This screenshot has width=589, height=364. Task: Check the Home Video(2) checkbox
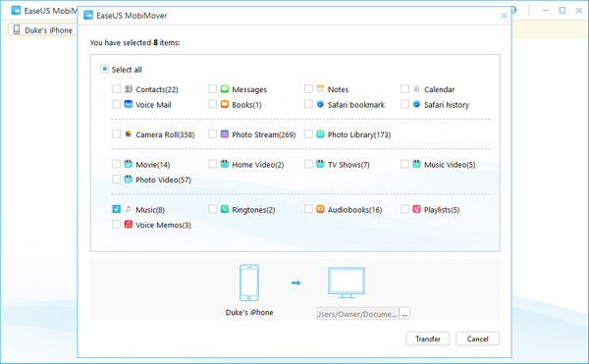[x=213, y=164]
